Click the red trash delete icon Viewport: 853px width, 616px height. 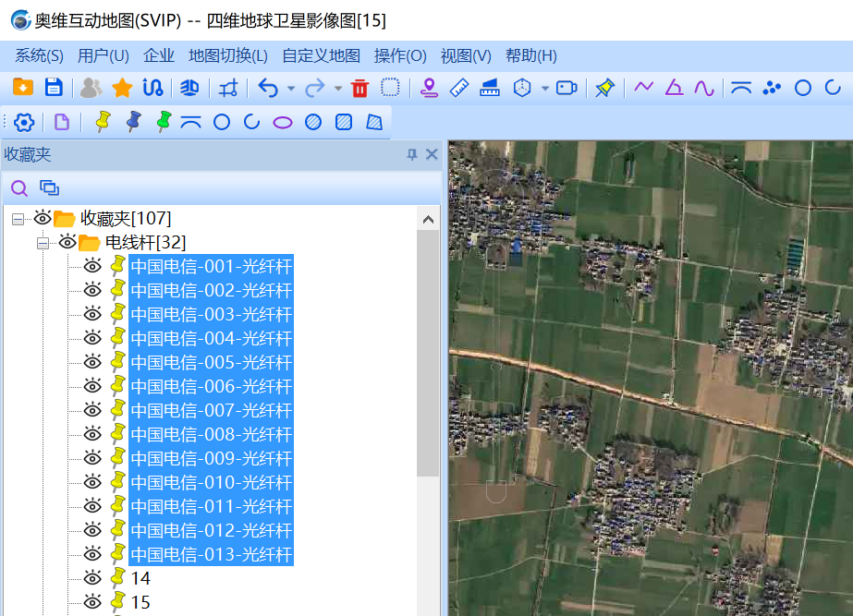[x=360, y=88]
